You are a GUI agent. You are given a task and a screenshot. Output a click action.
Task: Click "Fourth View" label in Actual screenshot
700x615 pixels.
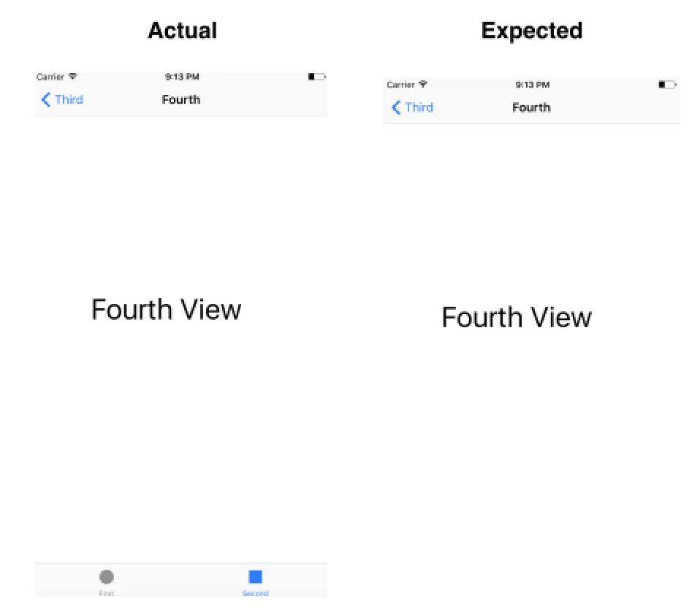(x=166, y=310)
